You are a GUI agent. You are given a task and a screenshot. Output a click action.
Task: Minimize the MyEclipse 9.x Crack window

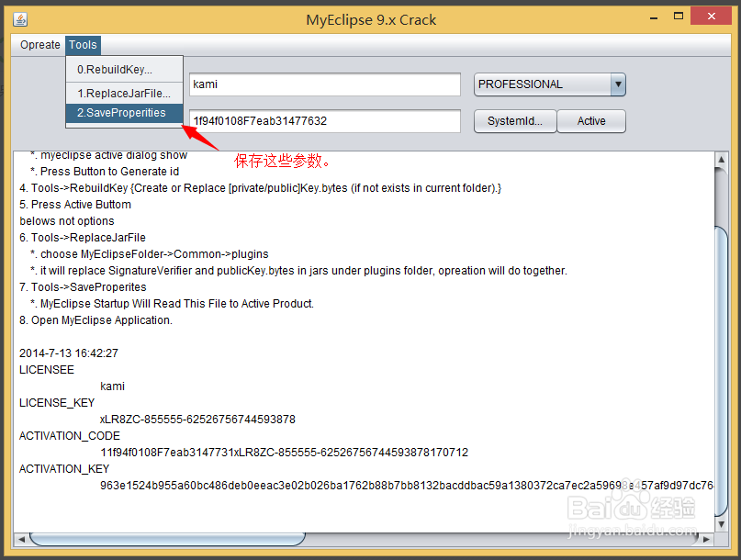[x=654, y=18]
